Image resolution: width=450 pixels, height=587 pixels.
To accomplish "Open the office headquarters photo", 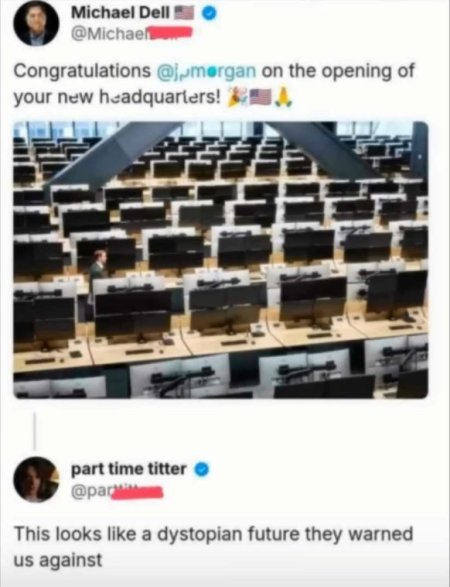I will pyautogui.click(x=221, y=260).
